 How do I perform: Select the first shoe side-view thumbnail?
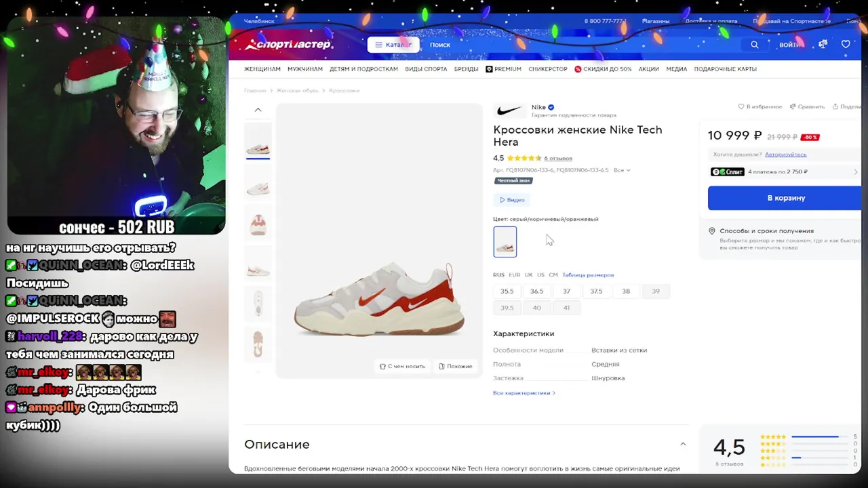tap(258, 141)
